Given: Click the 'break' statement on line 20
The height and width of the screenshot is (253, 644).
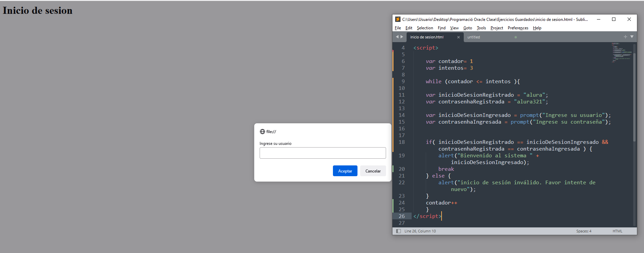Looking at the screenshot, I should (446, 169).
